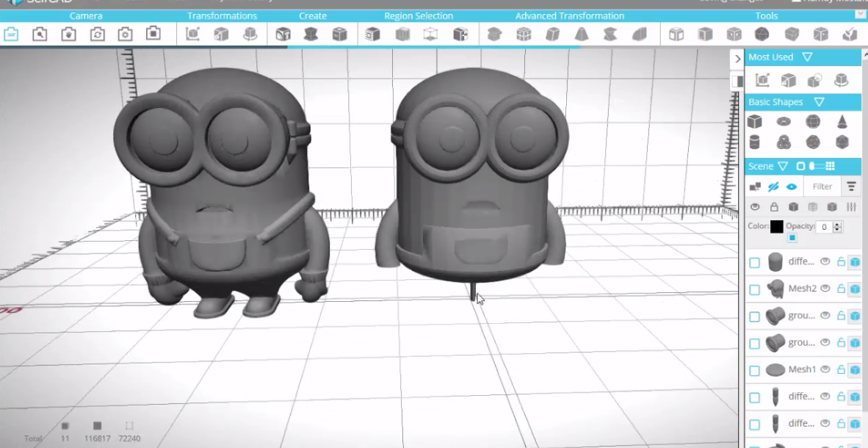Screen dimensions: 868x448
Task: Choose the pan camera tool with hand
Action: (x=68, y=35)
